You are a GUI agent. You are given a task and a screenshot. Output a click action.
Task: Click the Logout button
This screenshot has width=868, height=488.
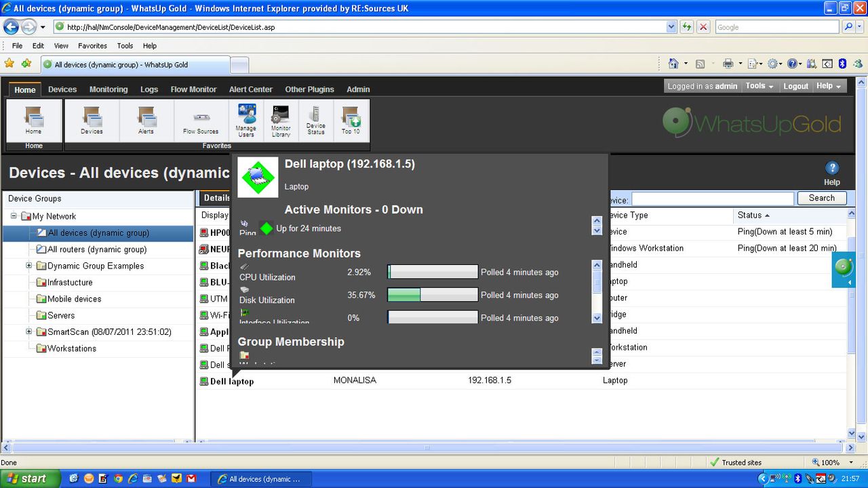[x=795, y=86]
